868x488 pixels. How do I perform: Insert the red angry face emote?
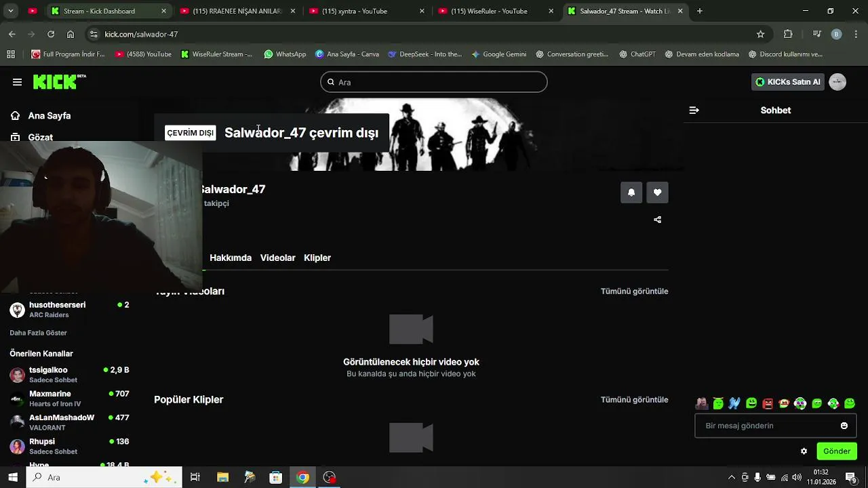click(x=768, y=404)
